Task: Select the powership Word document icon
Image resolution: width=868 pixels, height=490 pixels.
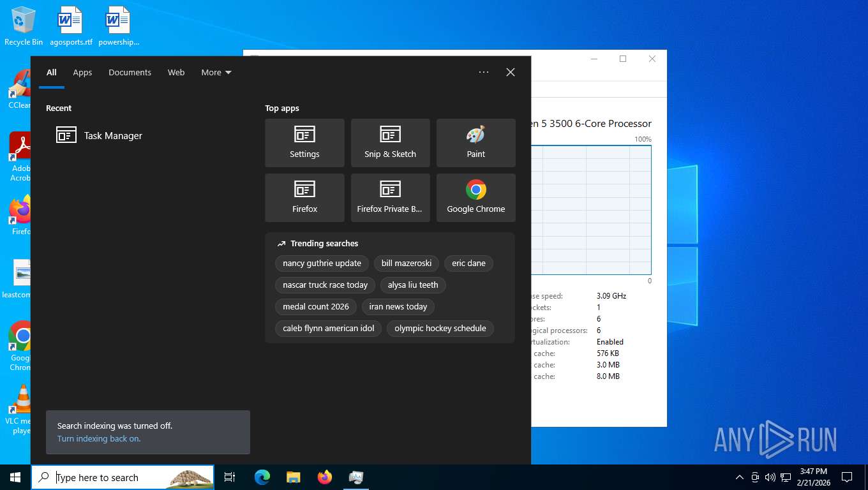Action: (x=119, y=27)
